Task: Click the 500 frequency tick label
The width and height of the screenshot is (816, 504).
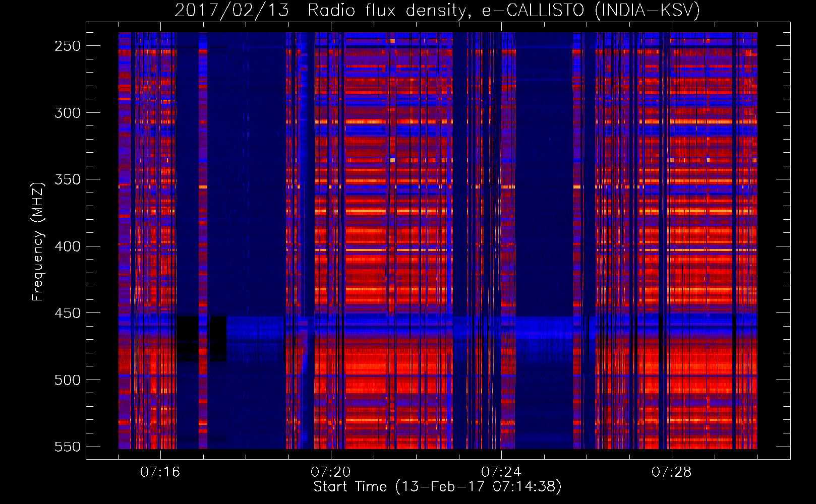Action: click(x=68, y=380)
